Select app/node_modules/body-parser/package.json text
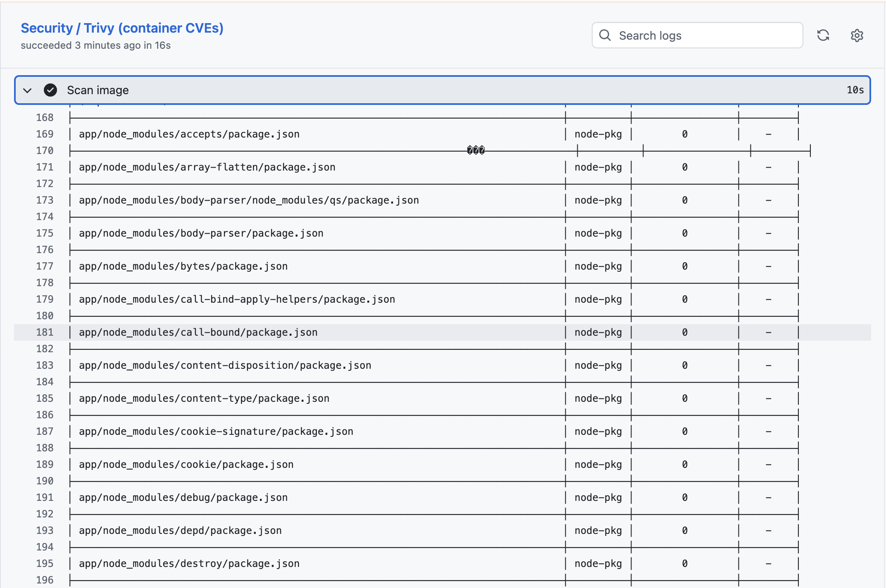Viewport: 886px width, 588px height. pyautogui.click(x=201, y=233)
